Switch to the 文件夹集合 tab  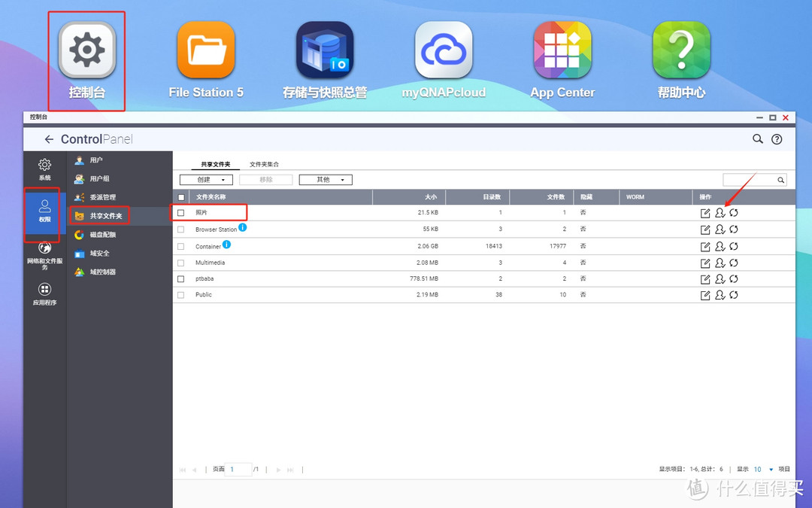263,163
